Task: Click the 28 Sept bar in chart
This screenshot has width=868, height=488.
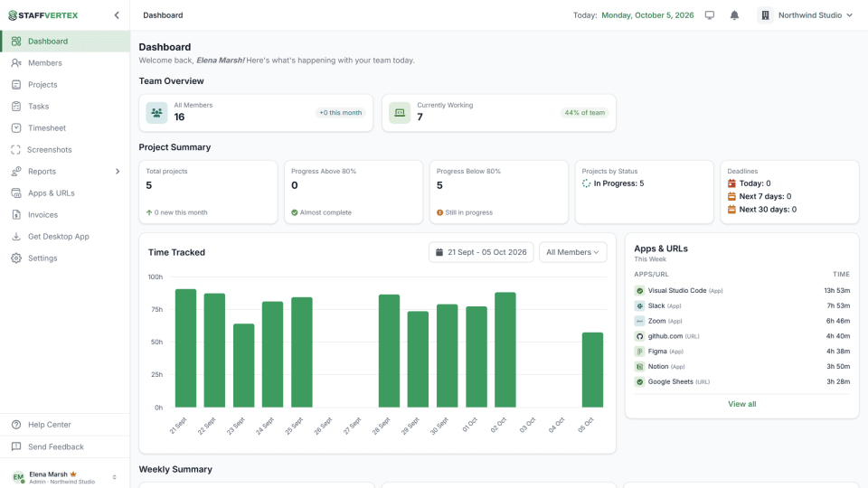Action: point(389,351)
